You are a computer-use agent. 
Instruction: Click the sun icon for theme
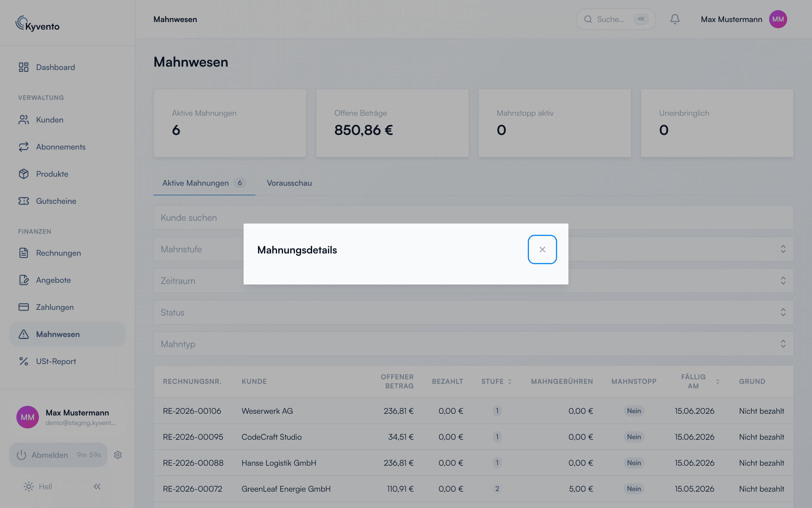click(x=28, y=487)
